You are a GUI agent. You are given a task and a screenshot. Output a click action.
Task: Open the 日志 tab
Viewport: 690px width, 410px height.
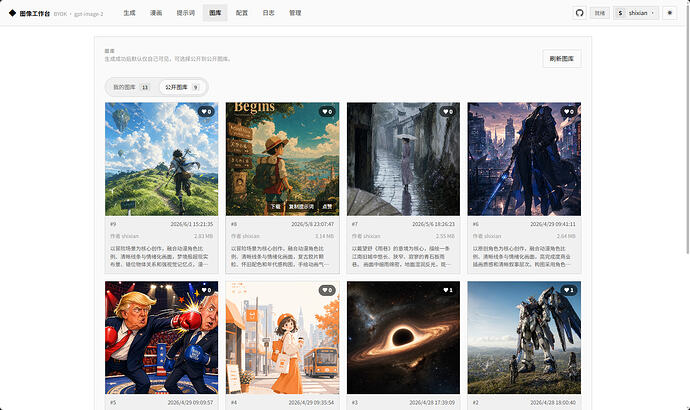coord(268,13)
